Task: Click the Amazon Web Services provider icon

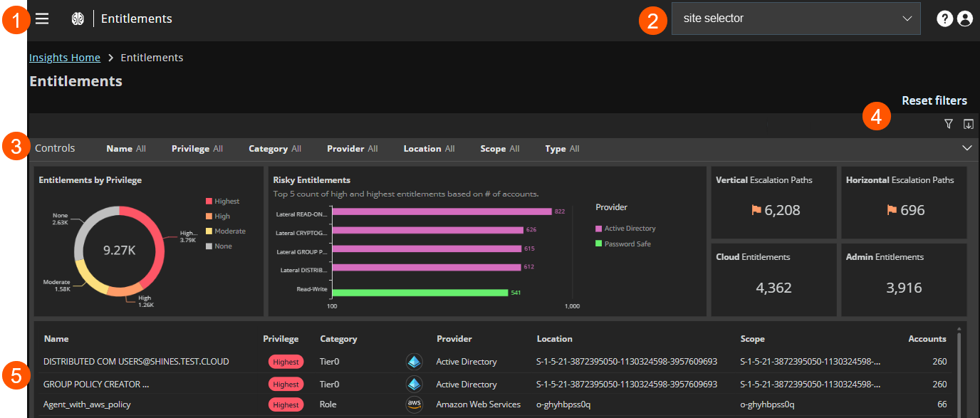Action: coord(414,404)
